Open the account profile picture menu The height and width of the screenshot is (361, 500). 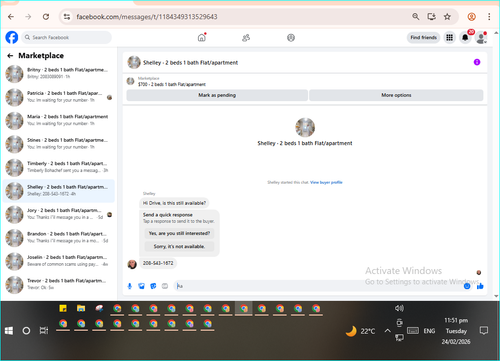pos(481,38)
